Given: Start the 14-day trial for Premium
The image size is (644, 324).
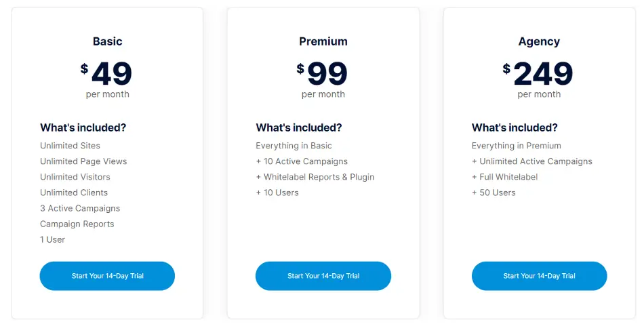Looking at the screenshot, I should pyautogui.click(x=323, y=276).
